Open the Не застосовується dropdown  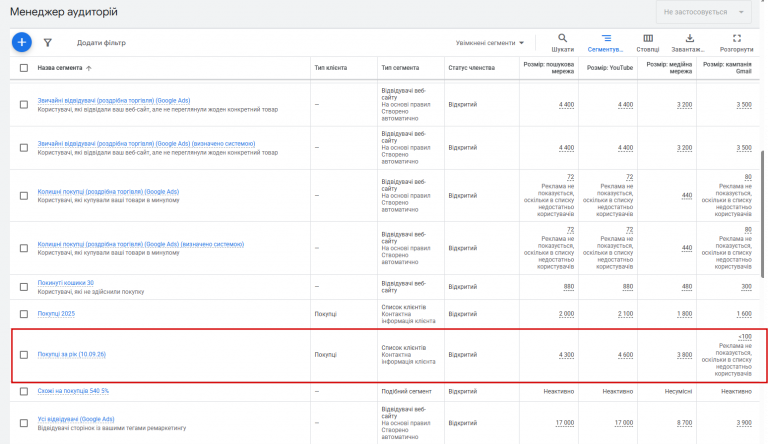click(703, 12)
